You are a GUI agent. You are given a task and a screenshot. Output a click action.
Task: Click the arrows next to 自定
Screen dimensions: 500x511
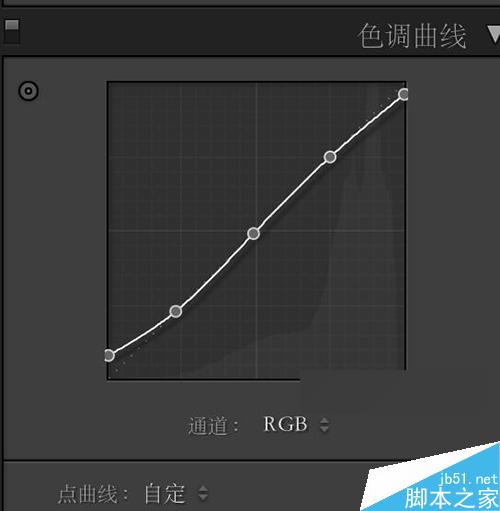[x=203, y=493]
